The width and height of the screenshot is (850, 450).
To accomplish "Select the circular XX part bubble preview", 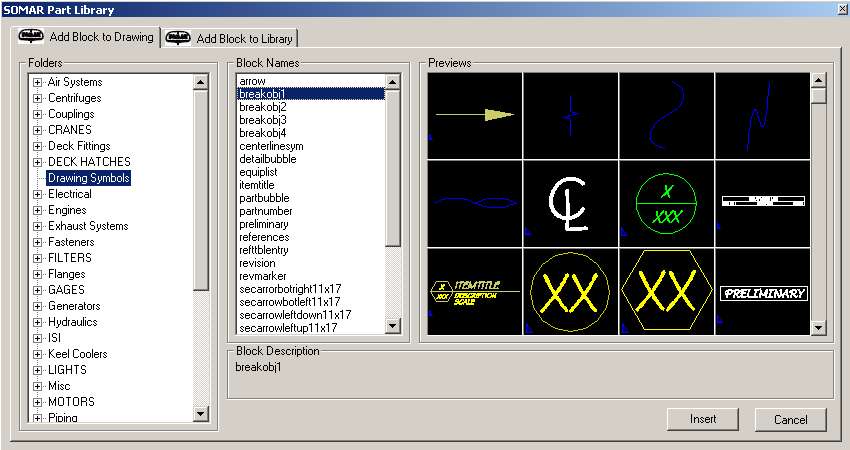I will pyautogui.click(x=571, y=292).
